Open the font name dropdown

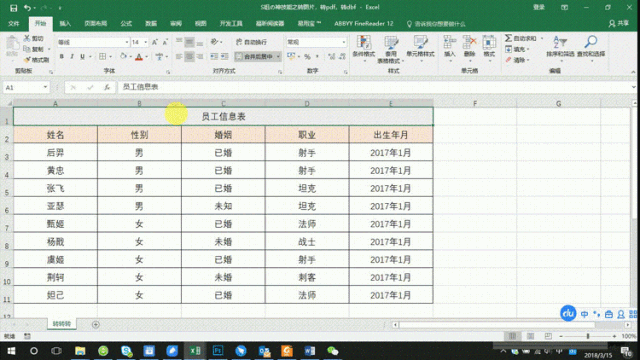coord(127,42)
